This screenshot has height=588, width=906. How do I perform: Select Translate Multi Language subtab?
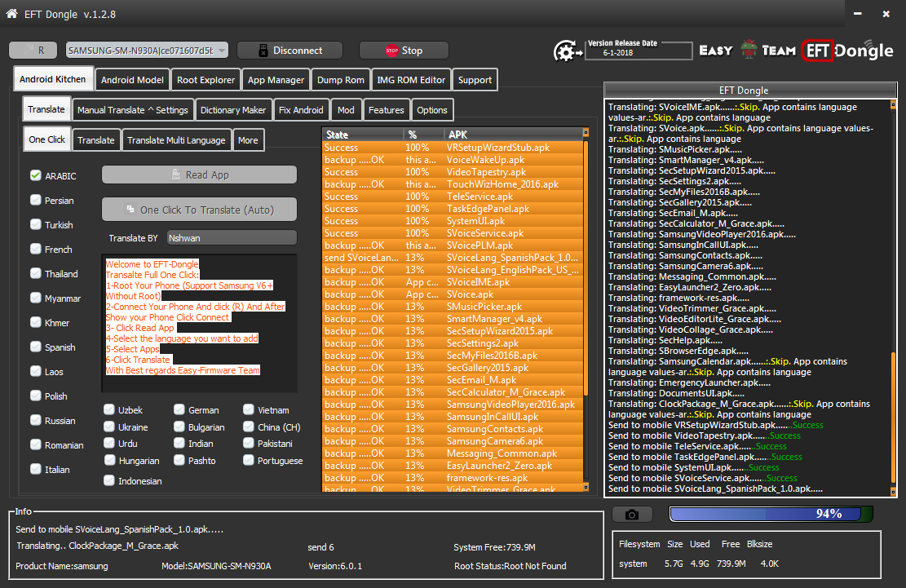point(176,139)
